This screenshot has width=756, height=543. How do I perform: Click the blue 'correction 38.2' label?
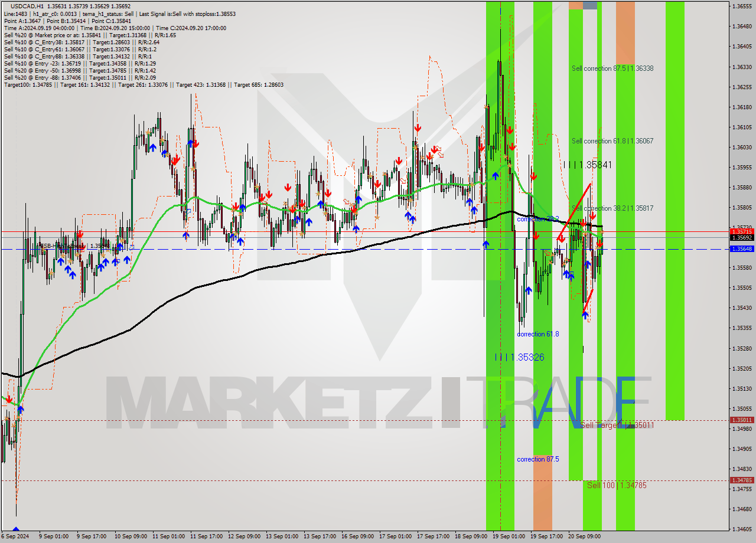tap(537, 219)
